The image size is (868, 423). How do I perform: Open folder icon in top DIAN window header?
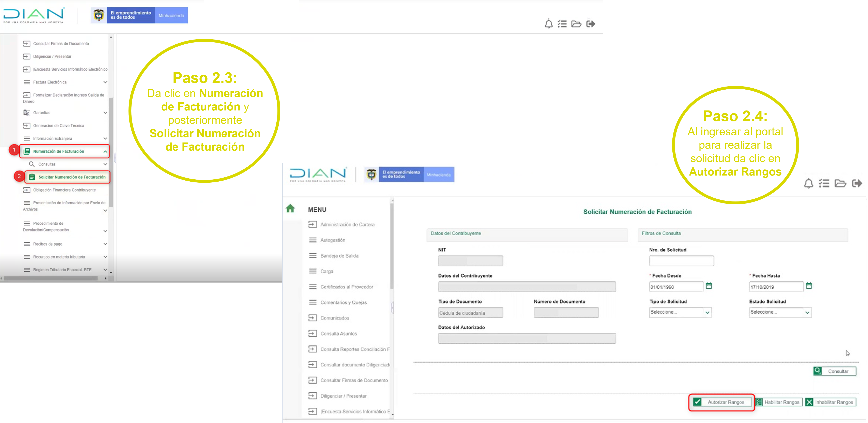(576, 24)
